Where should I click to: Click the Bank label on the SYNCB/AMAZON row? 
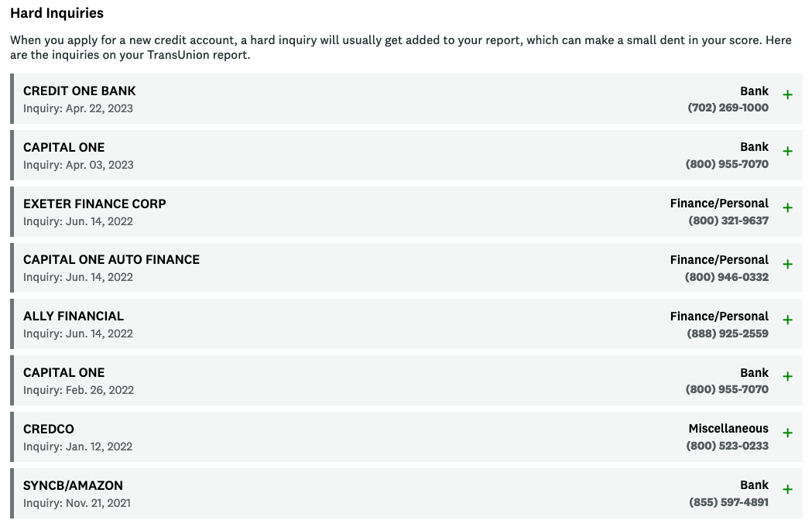754,484
